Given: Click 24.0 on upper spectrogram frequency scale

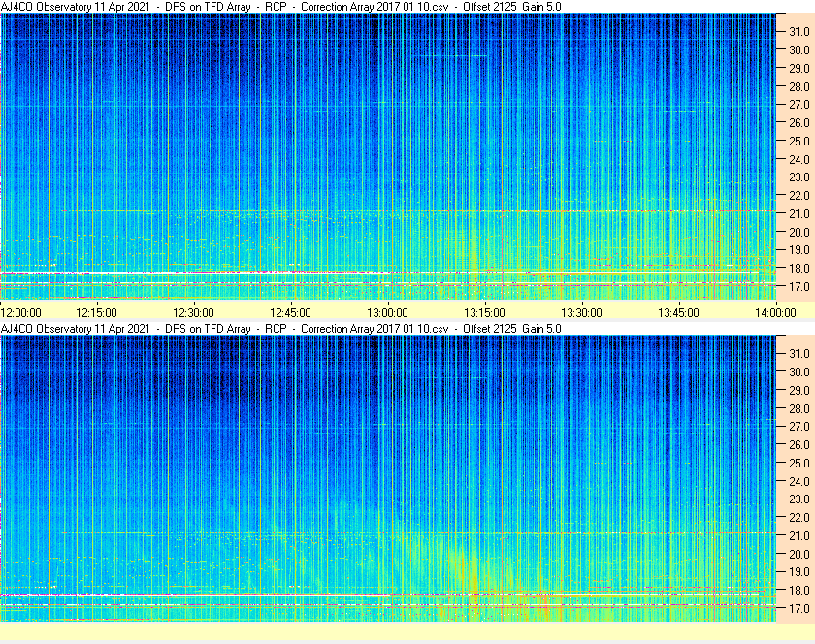Looking at the screenshot, I should (x=799, y=159).
